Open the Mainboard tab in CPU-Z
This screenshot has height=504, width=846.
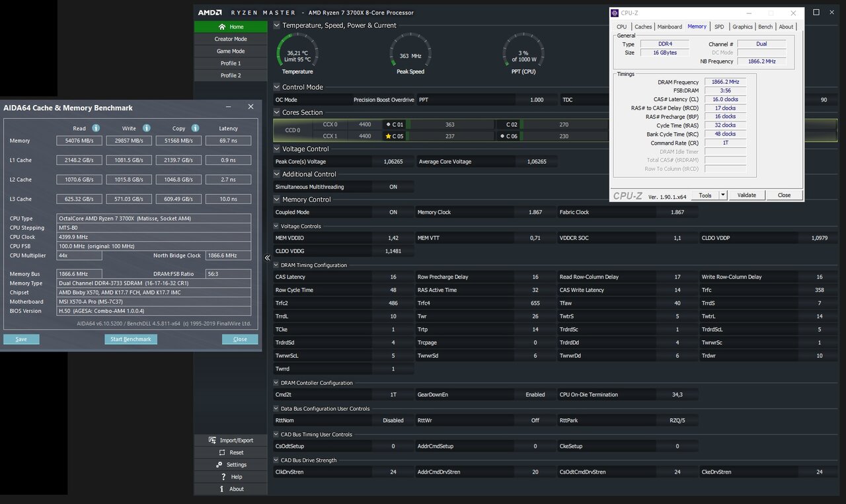(x=670, y=27)
